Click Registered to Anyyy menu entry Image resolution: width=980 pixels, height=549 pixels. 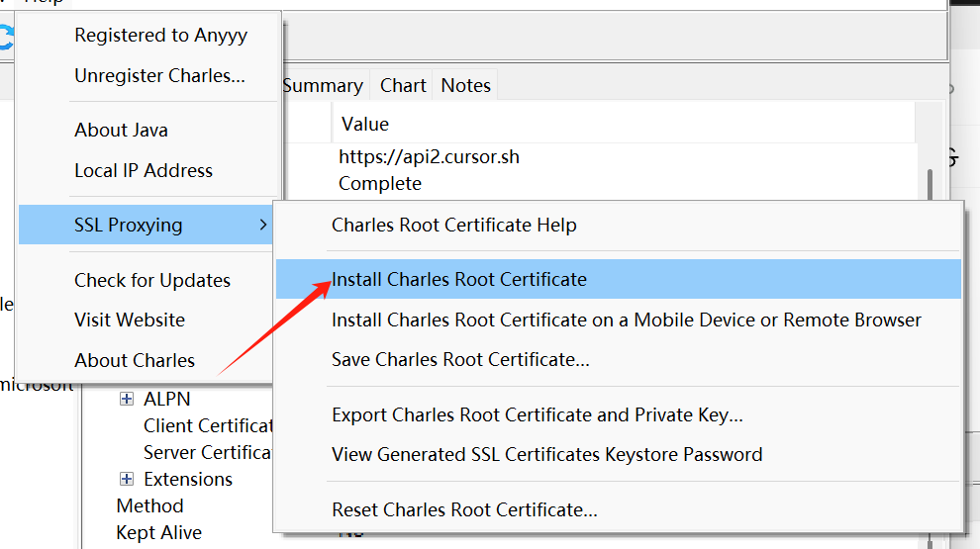pos(148,35)
